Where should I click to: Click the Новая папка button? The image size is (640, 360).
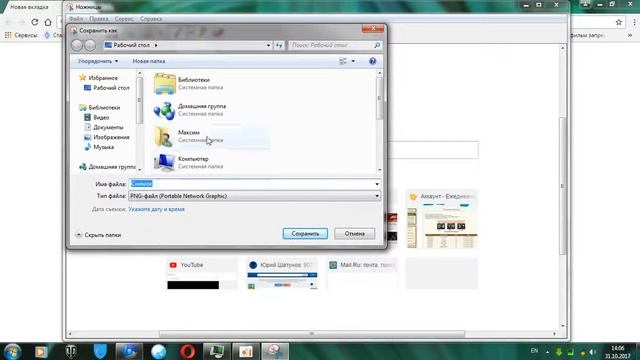149,61
